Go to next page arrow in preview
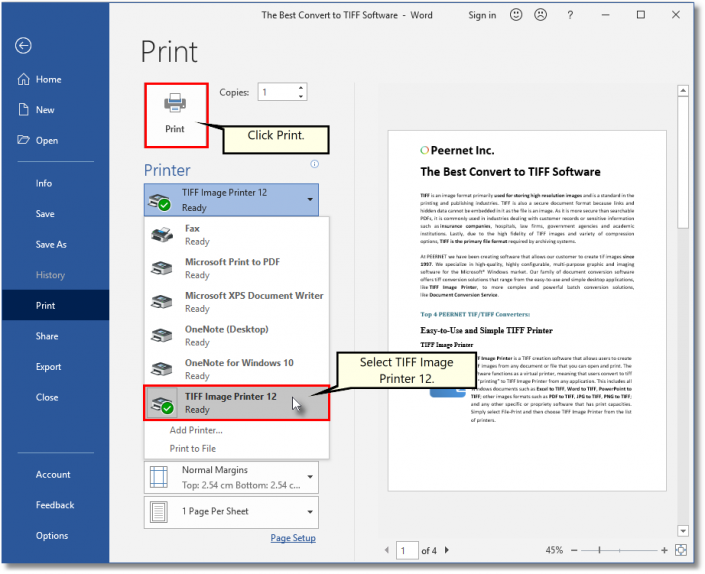Image resolution: width=705 pixels, height=574 pixels. point(446,550)
